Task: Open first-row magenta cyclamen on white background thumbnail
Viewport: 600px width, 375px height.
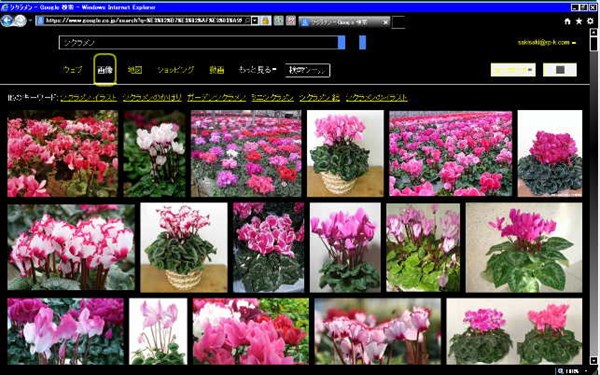Action: [x=550, y=153]
